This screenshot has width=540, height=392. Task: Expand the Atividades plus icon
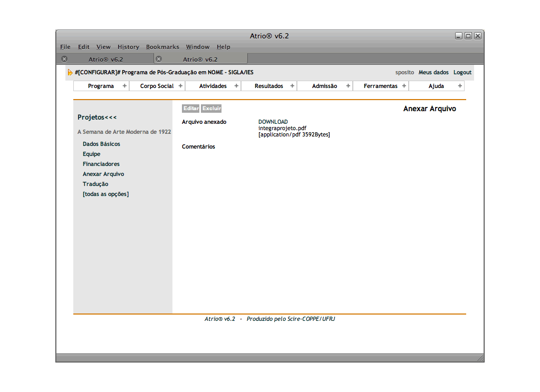[236, 86]
